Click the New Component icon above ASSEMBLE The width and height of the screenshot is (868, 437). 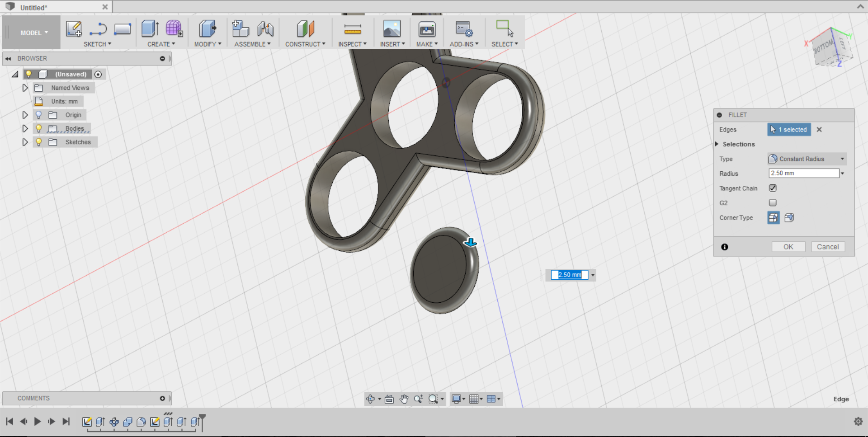[241, 28]
